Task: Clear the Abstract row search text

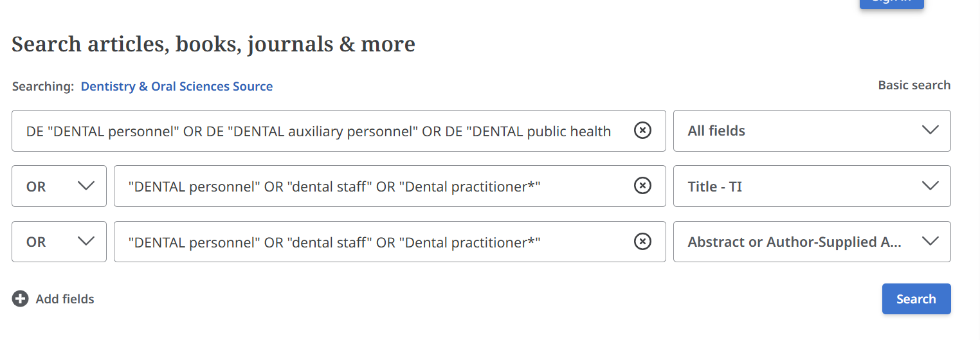Action: pyautogui.click(x=642, y=242)
